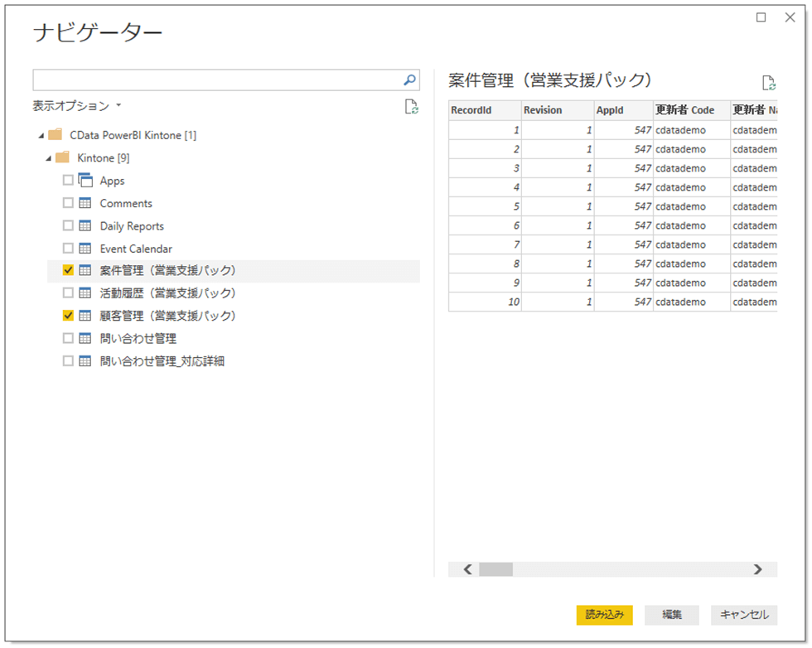This screenshot has width=812, height=648.
Task: Check the 問い合わせ管理 checkbox
Action: [68, 338]
